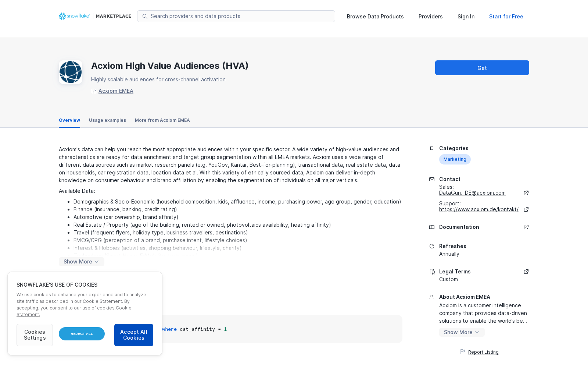Open the Providers menu item

(431, 17)
